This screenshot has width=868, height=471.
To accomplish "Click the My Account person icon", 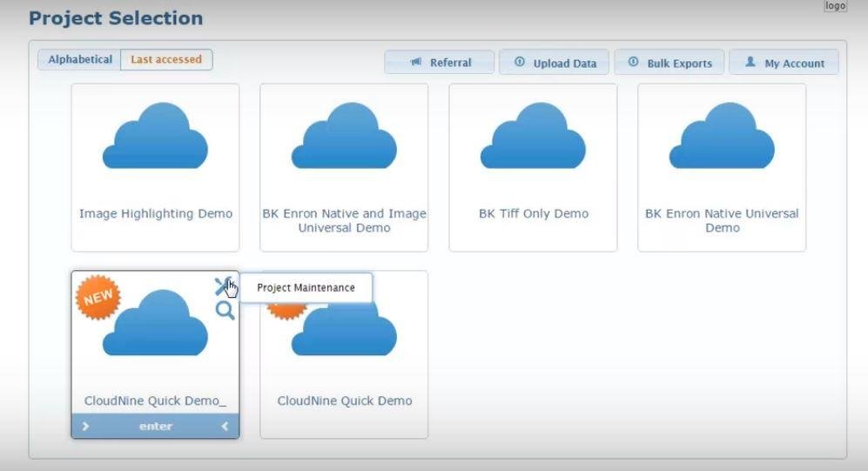I will (750, 62).
